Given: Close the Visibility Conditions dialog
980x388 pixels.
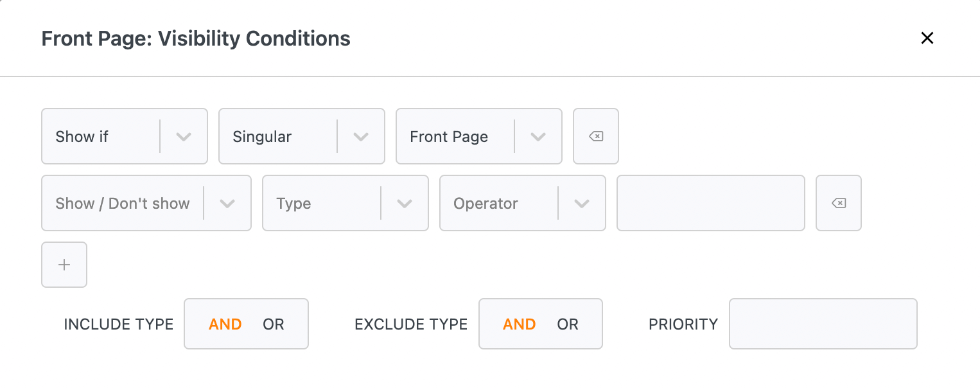Looking at the screenshot, I should click(x=927, y=38).
